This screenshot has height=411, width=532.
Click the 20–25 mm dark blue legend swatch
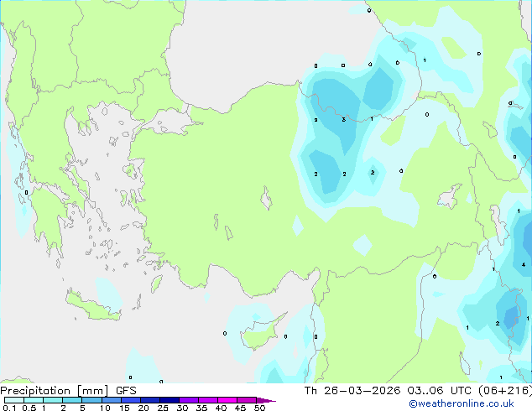[149, 400]
